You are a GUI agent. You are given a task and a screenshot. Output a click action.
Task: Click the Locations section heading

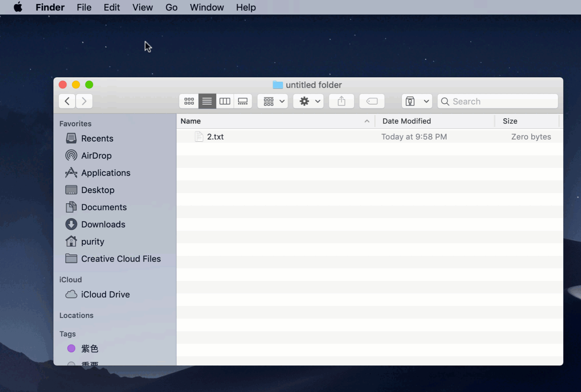point(76,315)
